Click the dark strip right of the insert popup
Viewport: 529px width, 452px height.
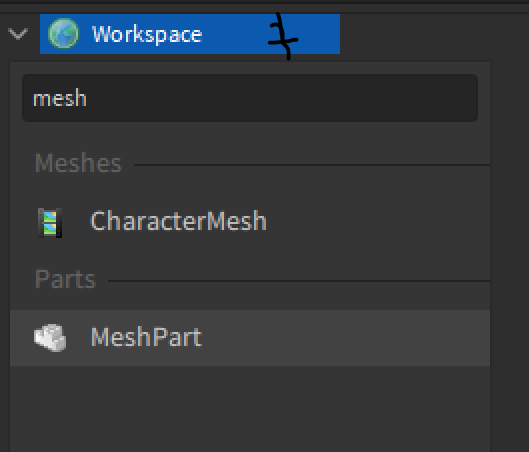click(509, 256)
